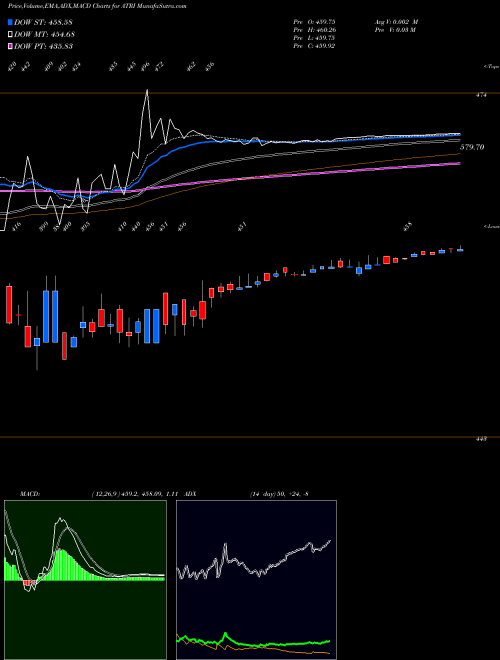
Task: Select the DOW MT value label
Action: (x=45, y=34)
